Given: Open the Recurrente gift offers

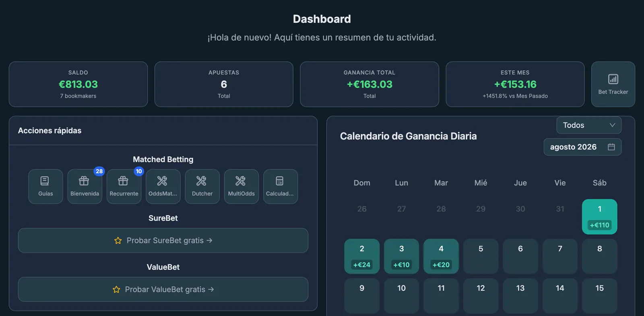Looking at the screenshot, I should (x=124, y=186).
